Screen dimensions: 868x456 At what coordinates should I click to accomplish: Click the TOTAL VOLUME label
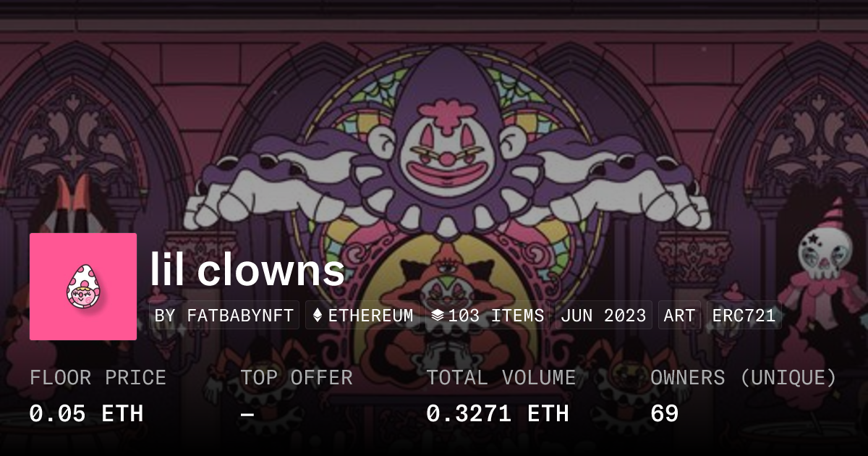501,377
